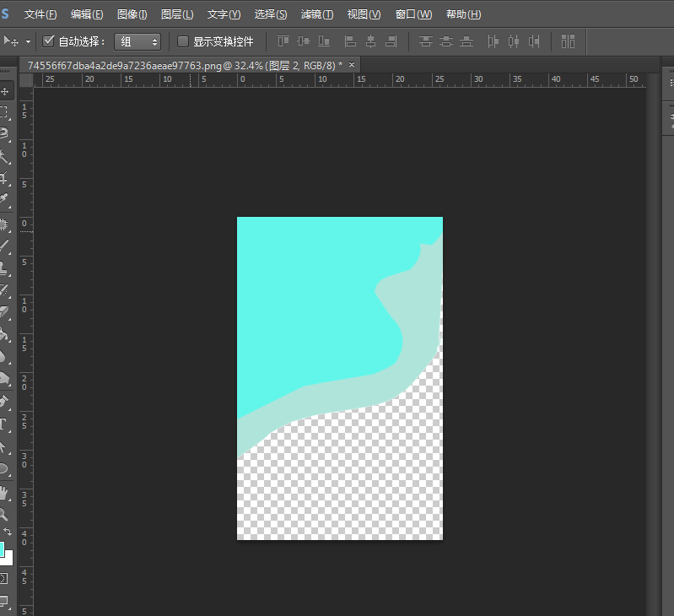Open the 文件(F) menu
The height and width of the screenshot is (616, 674).
(40, 14)
